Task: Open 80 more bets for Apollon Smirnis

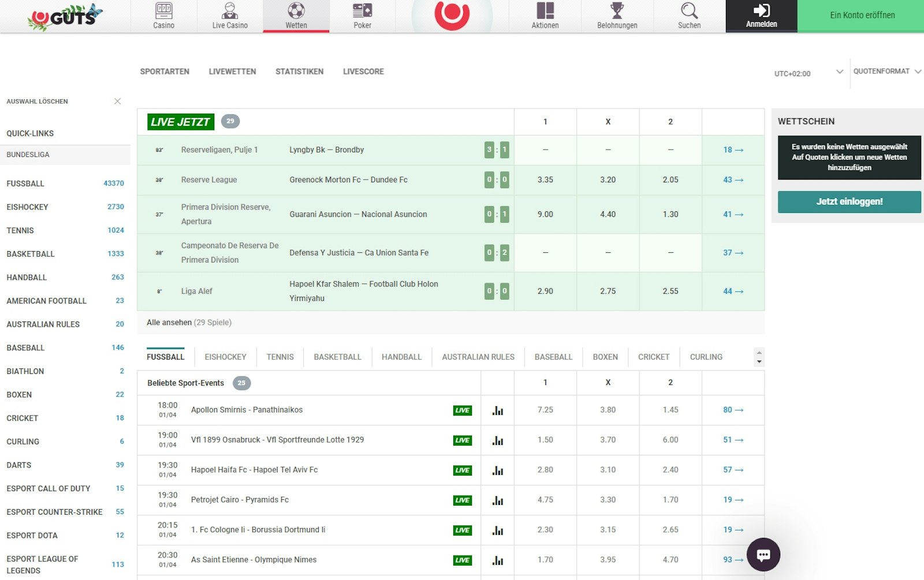Action: pos(733,410)
